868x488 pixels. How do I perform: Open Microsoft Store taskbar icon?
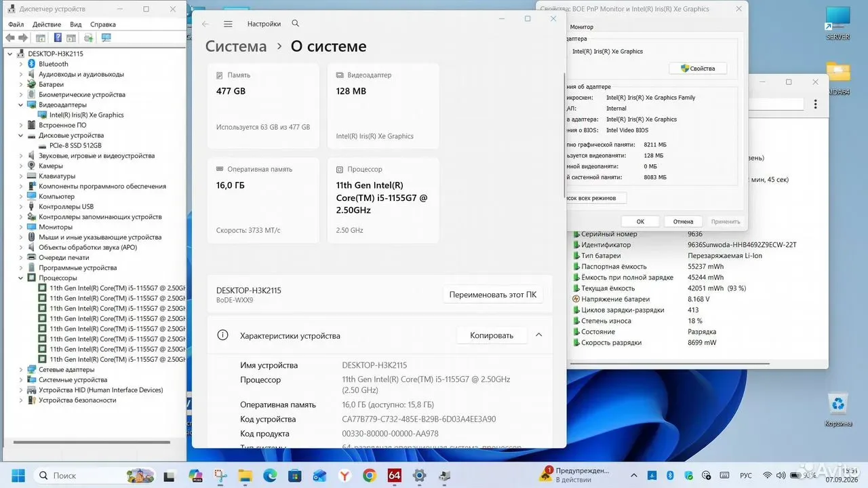295,476
